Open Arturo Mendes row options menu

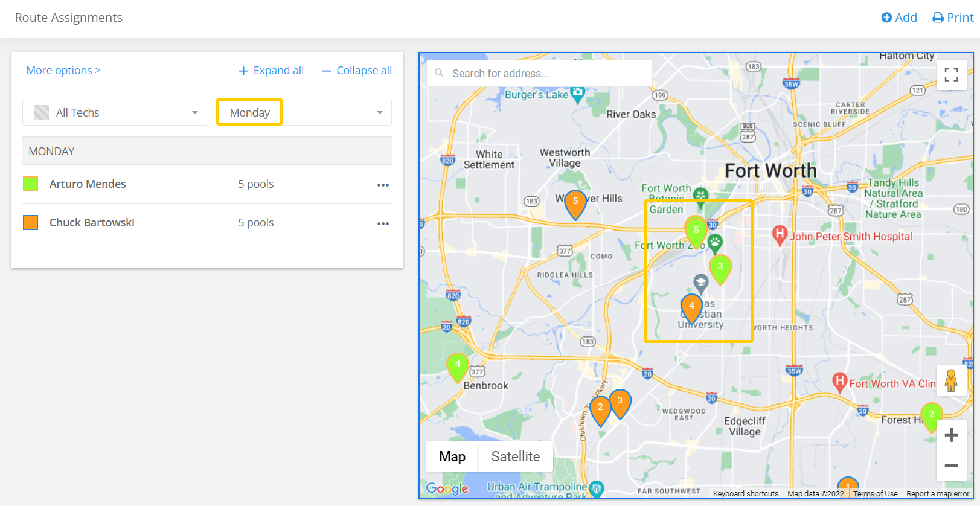pos(383,185)
